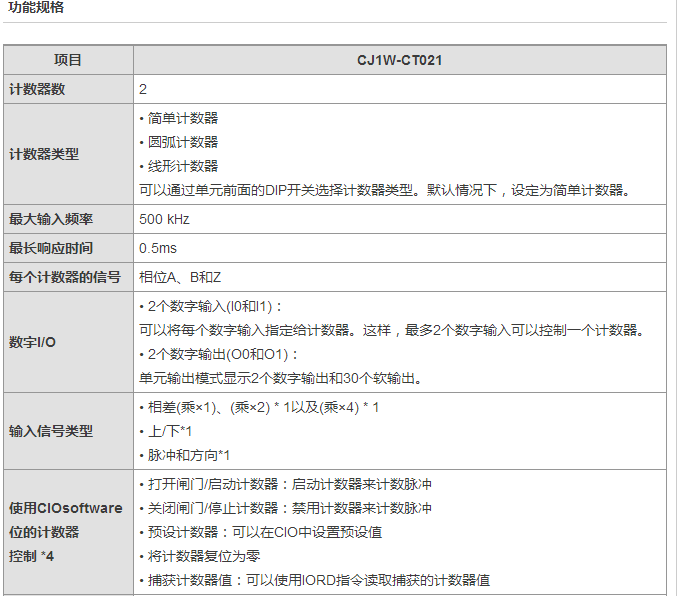
Task: Click the 数字I/O row label
Action: (x=33, y=342)
